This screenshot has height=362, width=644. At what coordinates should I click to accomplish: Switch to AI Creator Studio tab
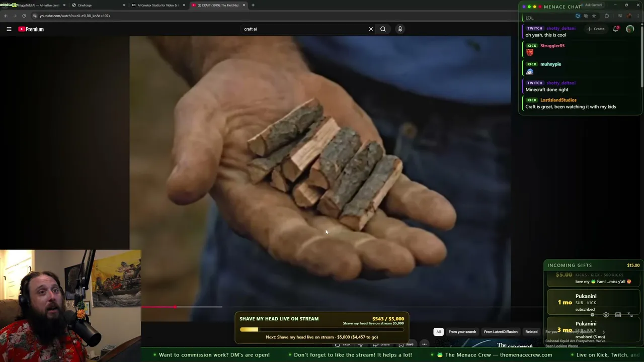click(158, 5)
